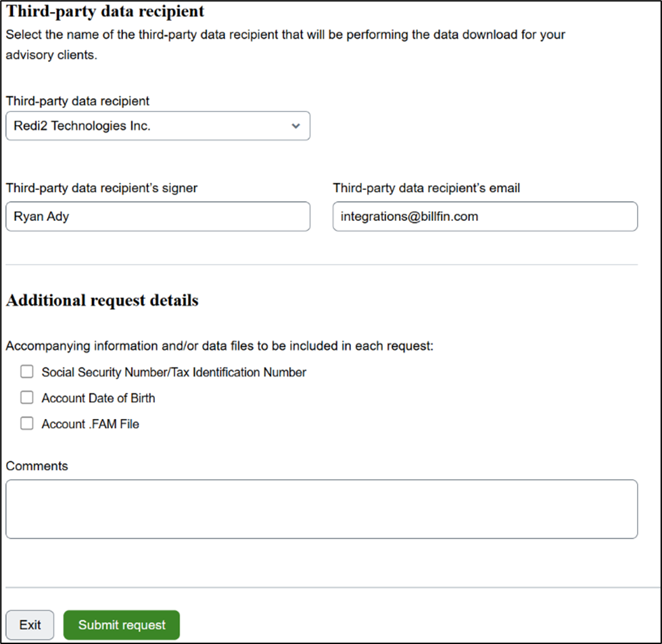Click the Social Security Number/Tax Identification Number label text
The height and width of the screenshot is (644, 662).
tap(174, 372)
